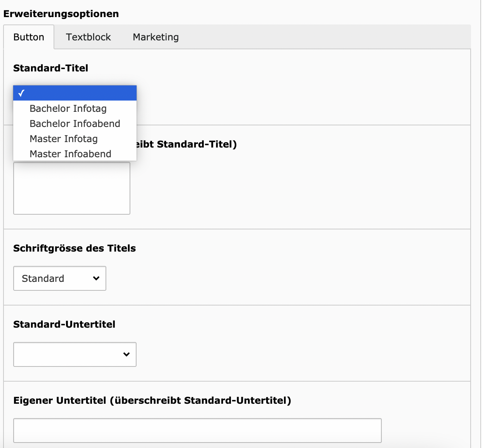Click the chevron arrow of the Standard font-size select
This screenshot has height=448, width=485.
point(96,278)
